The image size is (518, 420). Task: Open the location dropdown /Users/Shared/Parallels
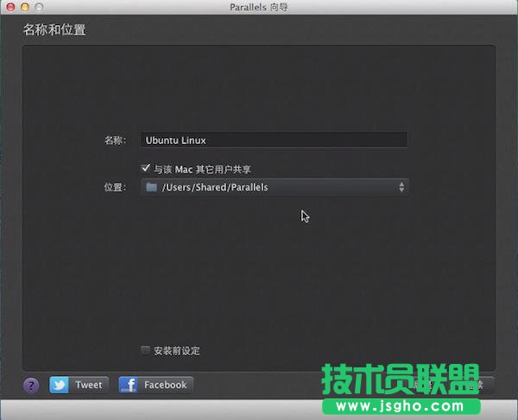(x=275, y=187)
